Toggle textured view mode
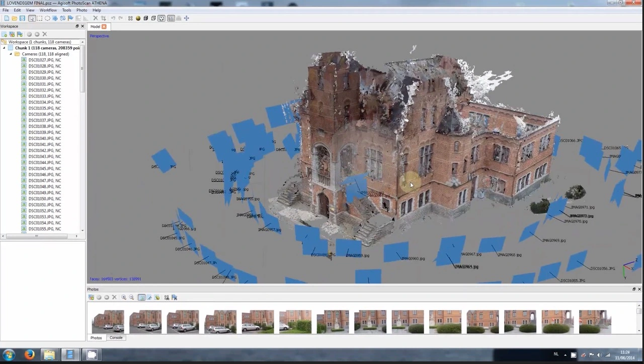The image size is (644, 364). 161,18
